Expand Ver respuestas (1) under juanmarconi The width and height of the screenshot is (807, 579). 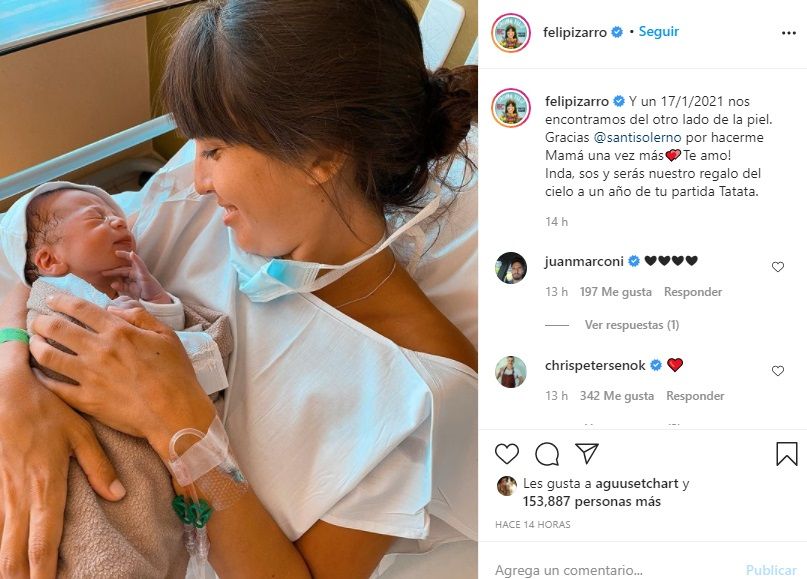pyautogui.click(x=631, y=325)
